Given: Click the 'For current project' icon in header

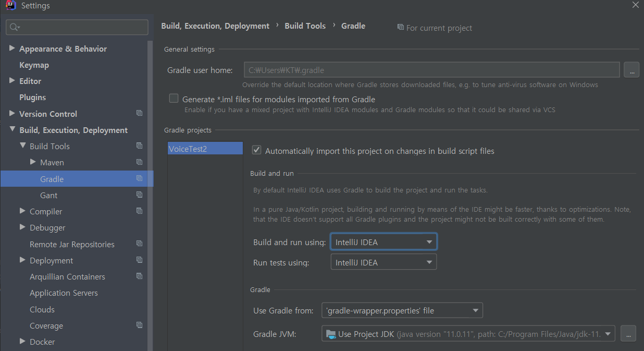Looking at the screenshot, I should 400,27.
